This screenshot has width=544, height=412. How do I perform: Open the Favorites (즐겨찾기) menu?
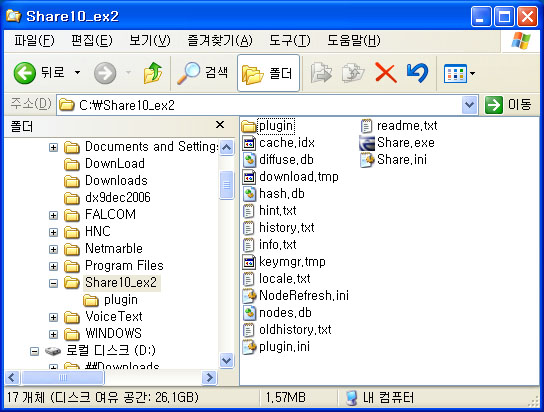220,41
